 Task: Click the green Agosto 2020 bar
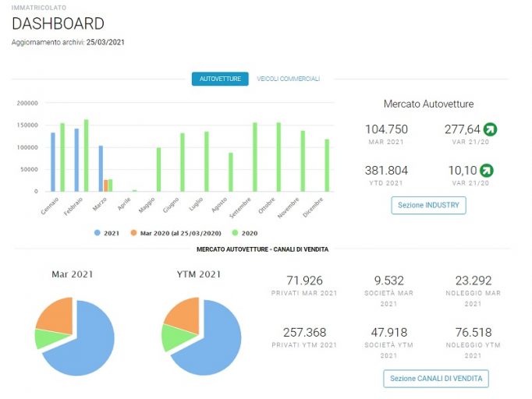pyautogui.click(x=231, y=172)
